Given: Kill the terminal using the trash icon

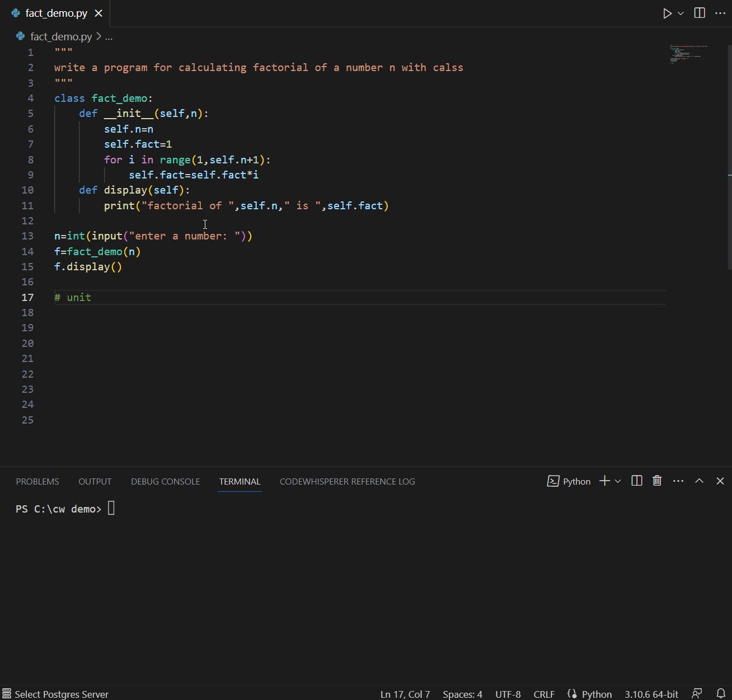Looking at the screenshot, I should pyautogui.click(x=657, y=481).
